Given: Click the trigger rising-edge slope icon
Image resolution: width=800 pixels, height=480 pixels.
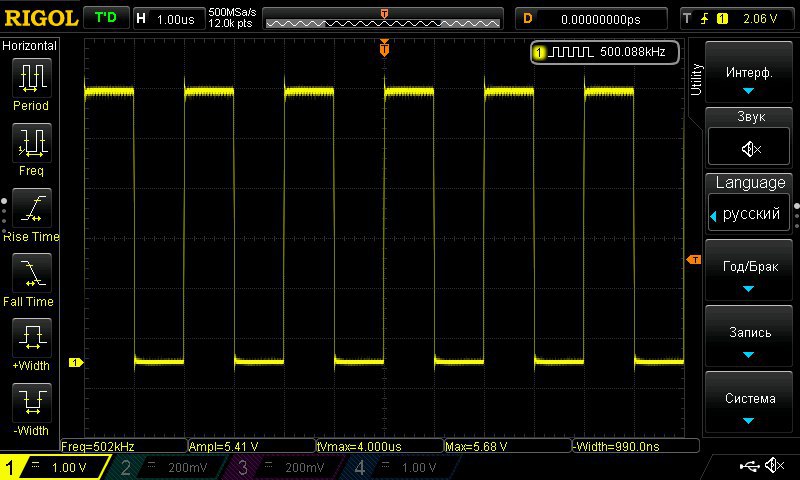Looking at the screenshot, I should [705, 19].
